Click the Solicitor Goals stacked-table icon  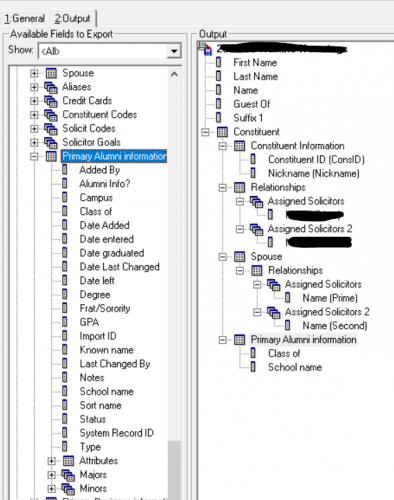(51, 143)
